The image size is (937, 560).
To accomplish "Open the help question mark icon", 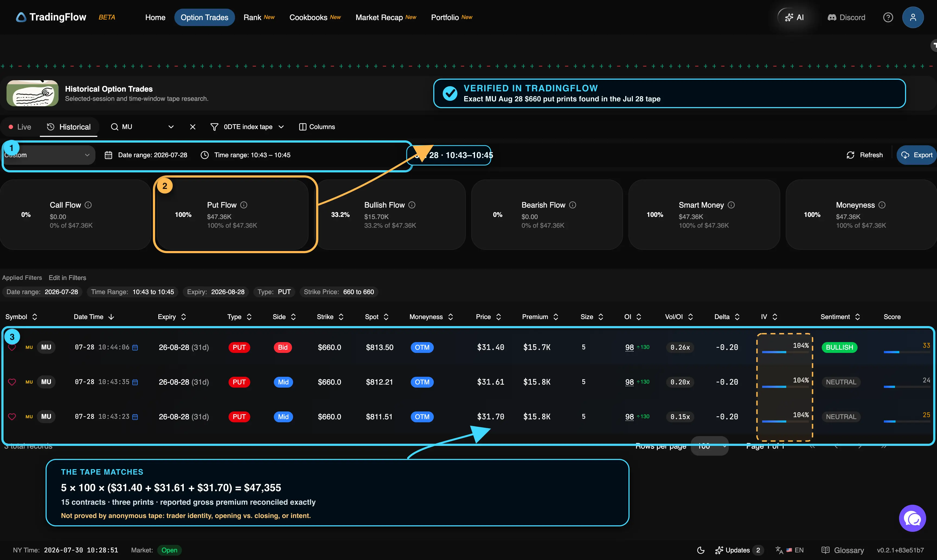I will pyautogui.click(x=888, y=17).
